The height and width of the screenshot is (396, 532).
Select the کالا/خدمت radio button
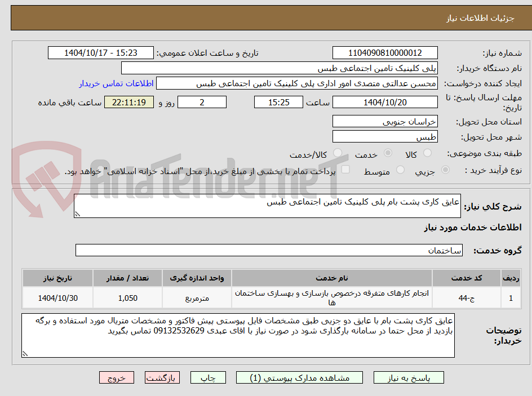[338, 153]
